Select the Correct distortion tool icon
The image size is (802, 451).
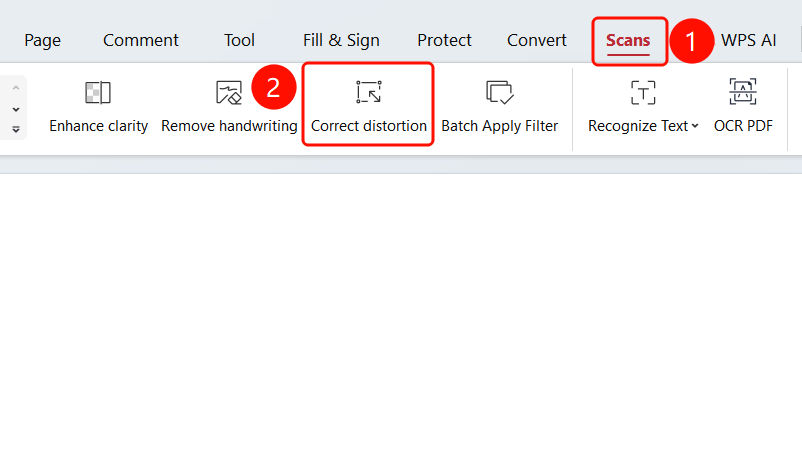click(x=369, y=92)
